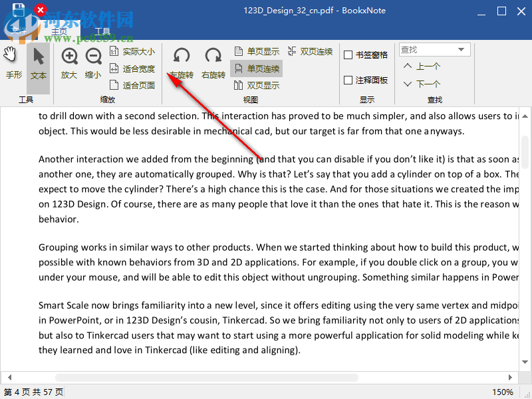Viewport: 532px width, 399px height.
Task: Zoom out with the 缩小 tool
Action: tap(92, 64)
